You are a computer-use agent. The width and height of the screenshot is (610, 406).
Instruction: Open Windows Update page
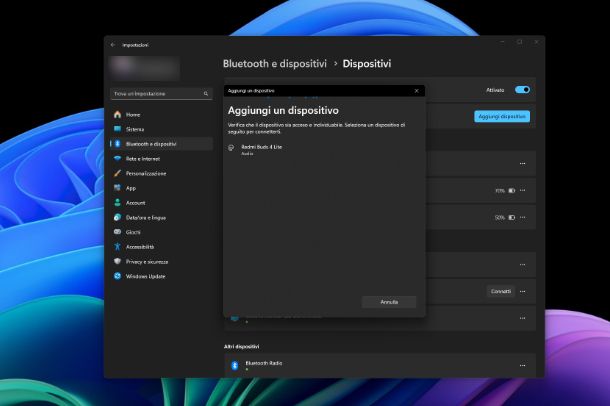point(145,276)
